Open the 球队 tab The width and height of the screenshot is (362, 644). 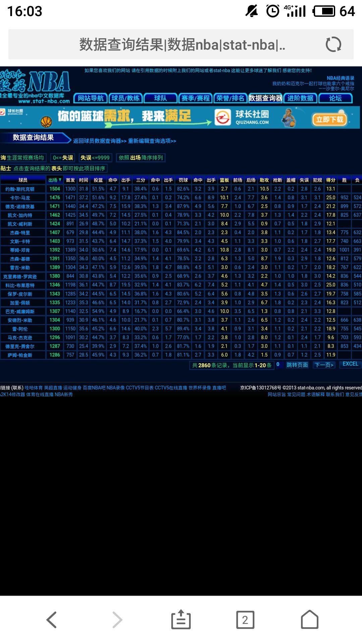[161, 98]
